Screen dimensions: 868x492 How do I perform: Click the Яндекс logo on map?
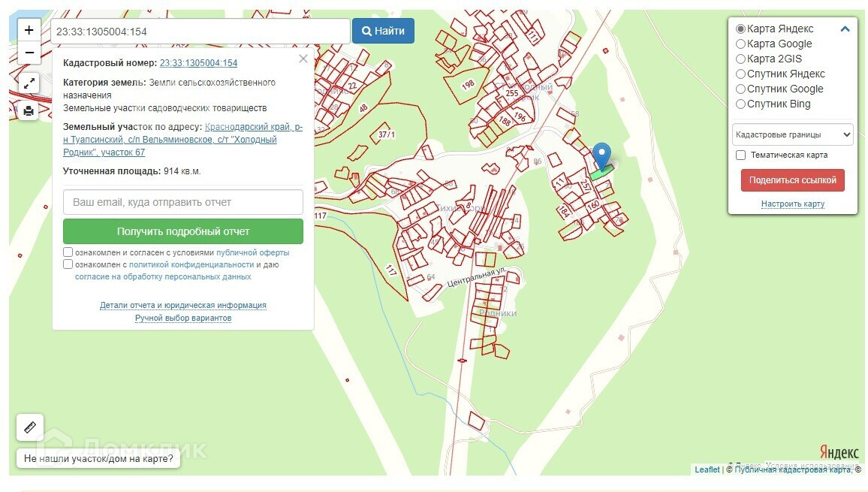point(839,451)
